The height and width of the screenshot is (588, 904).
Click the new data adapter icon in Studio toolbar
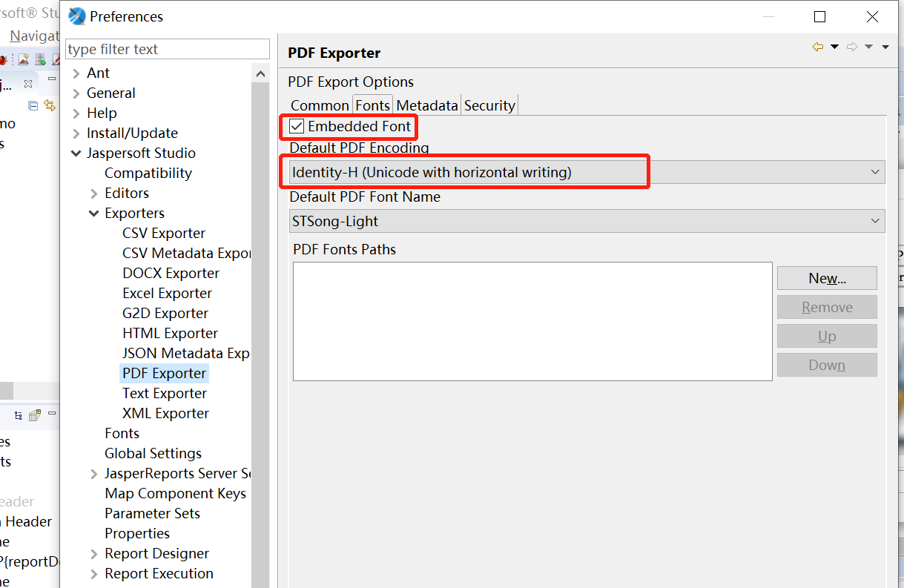tap(40, 59)
